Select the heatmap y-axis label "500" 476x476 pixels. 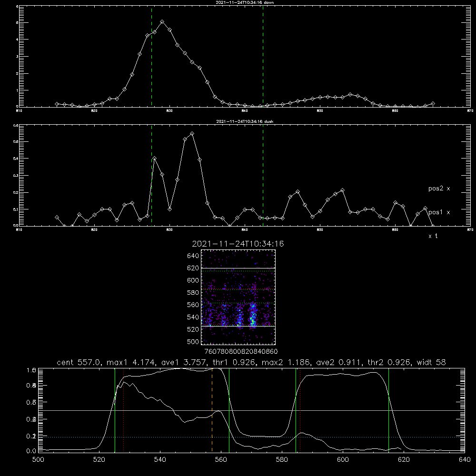coord(193,341)
